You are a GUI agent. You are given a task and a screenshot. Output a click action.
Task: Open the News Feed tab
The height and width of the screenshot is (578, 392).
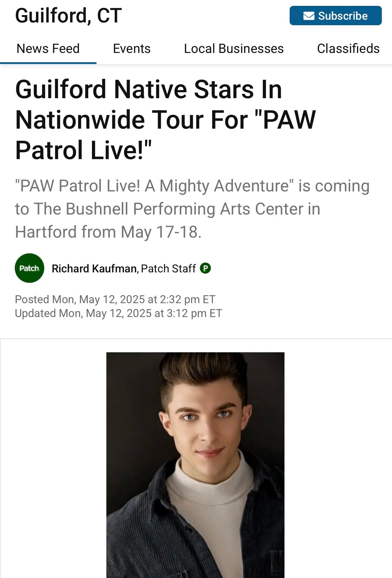click(x=48, y=49)
